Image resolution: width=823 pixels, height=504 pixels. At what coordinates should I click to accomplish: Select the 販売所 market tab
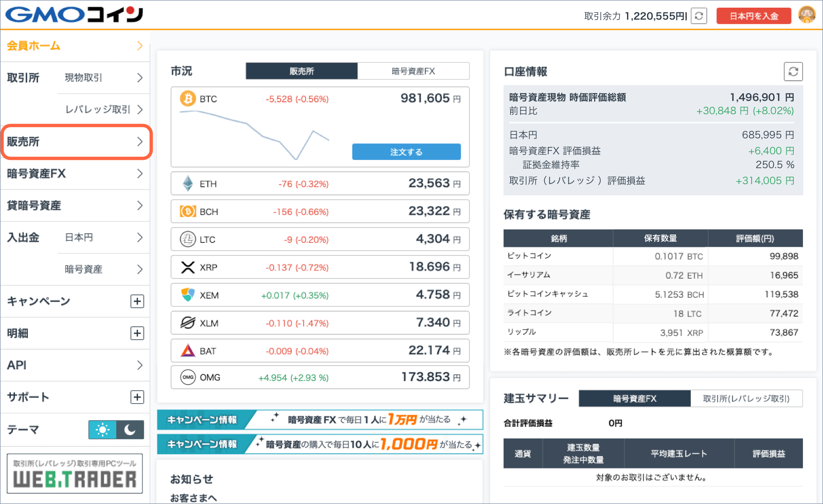pos(301,71)
